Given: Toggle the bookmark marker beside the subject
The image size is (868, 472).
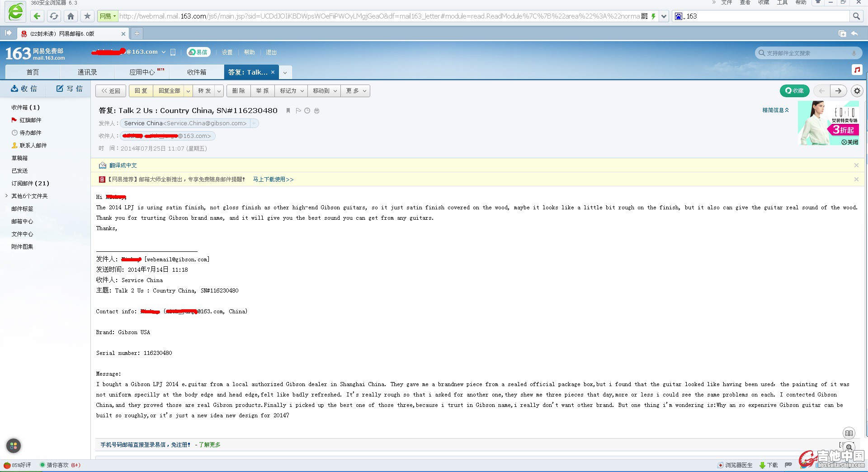Looking at the screenshot, I should click(x=288, y=111).
